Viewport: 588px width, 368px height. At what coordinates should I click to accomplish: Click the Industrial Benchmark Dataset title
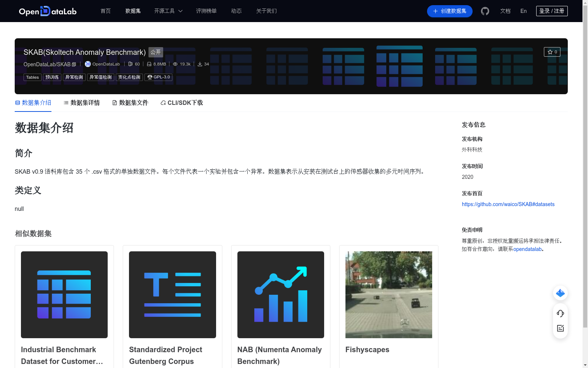click(x=62, y=355)
